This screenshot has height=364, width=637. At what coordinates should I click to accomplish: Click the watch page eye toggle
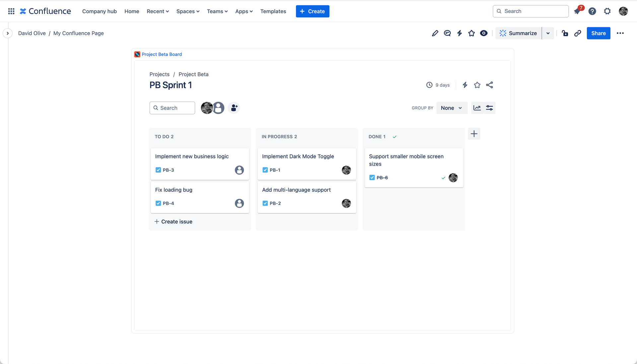point(483,33)
